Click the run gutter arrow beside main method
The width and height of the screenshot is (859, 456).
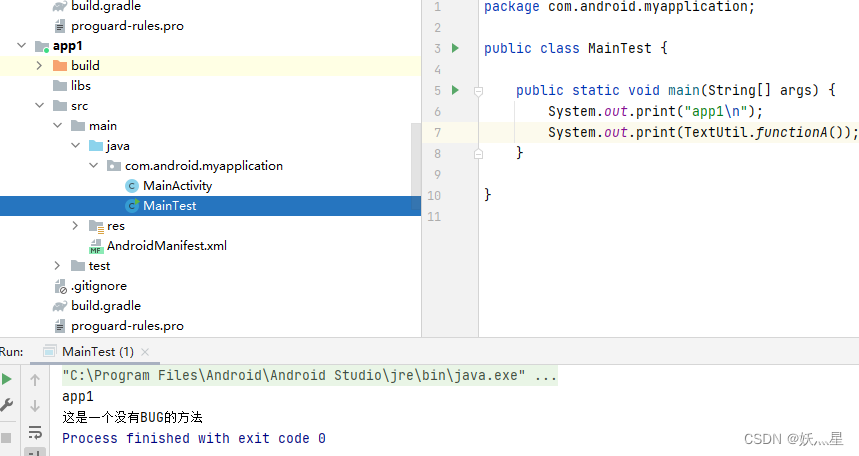(x=455, y=90)
